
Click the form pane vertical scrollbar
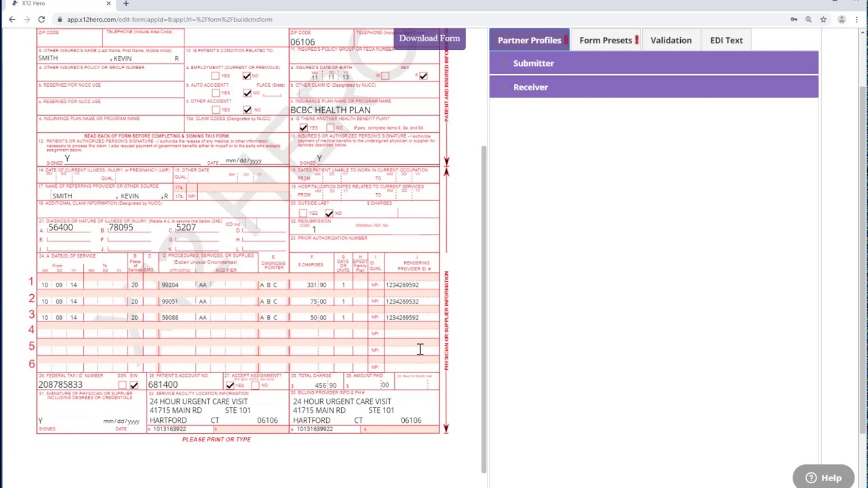coord(484,308)
